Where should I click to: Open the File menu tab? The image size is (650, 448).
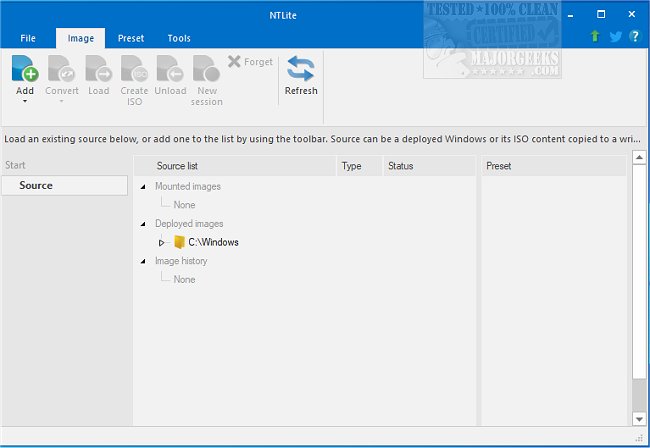point(27,38)
